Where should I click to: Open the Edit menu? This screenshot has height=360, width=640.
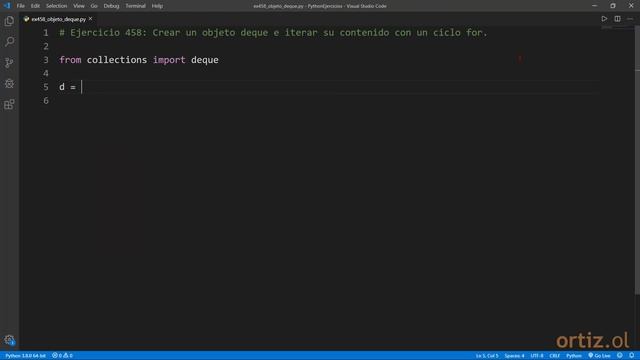coord(36,6)
